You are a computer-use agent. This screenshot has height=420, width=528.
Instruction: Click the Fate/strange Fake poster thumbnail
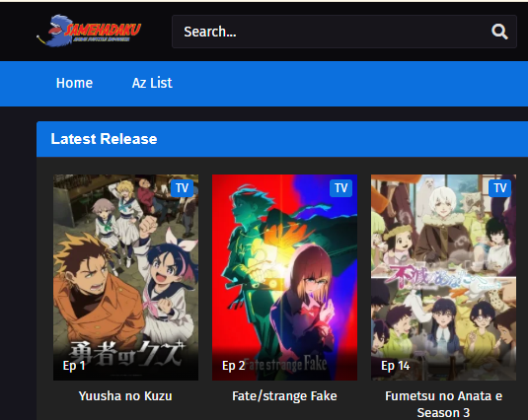[x=284, y=277]
